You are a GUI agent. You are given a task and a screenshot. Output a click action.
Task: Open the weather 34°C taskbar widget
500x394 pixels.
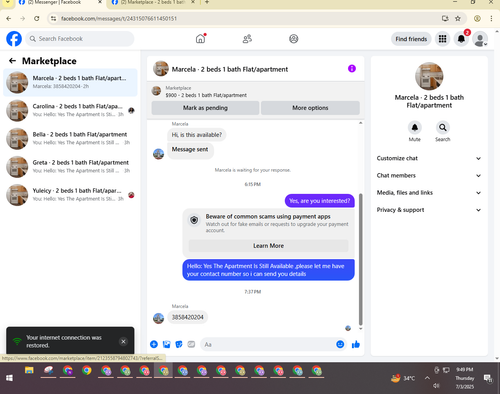(x=403, y=378)
